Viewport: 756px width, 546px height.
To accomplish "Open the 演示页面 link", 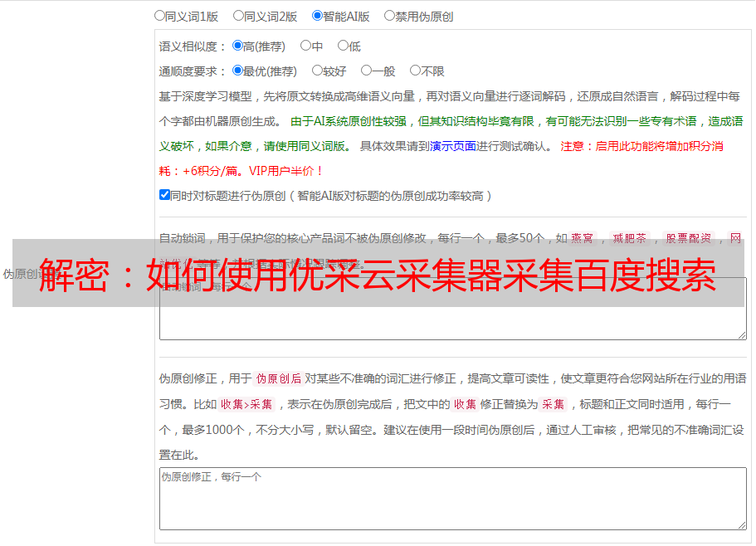I will click(x=453, y=146).
